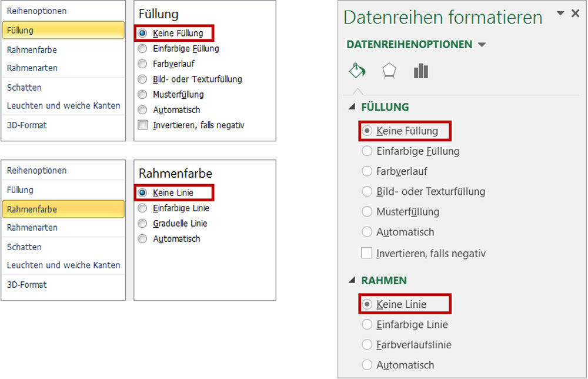
Task: Open the task pane options arrow
Action: point(560,14)
